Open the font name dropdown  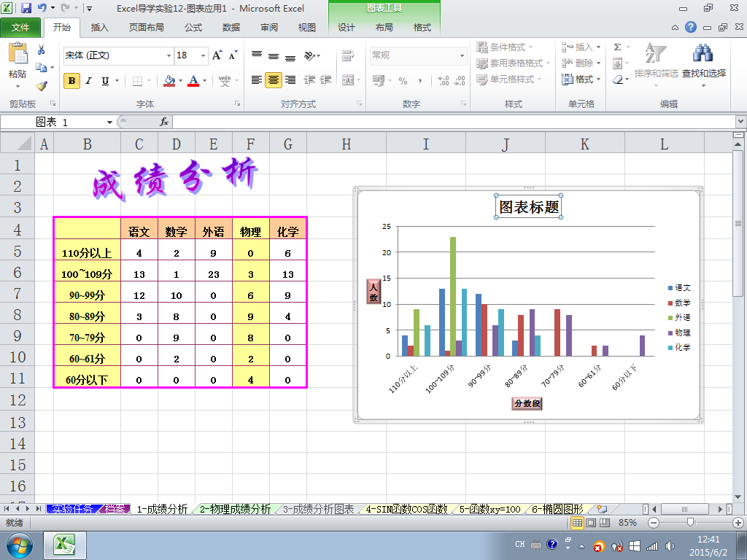point(169,56)
